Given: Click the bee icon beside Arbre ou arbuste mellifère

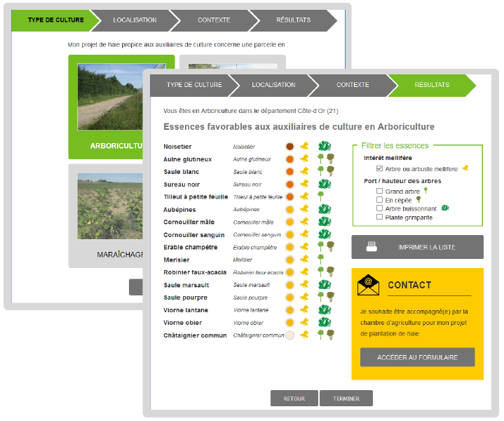Looking at the screenshot, I should coord(465,168).
